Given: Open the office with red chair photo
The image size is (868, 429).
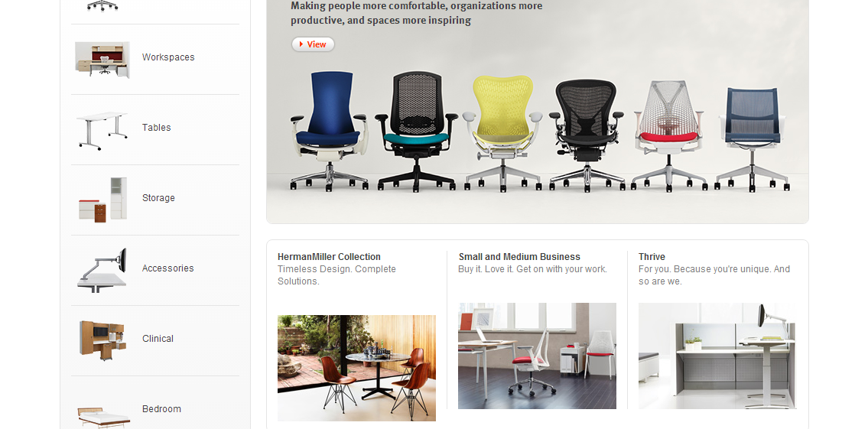Looking at the screenshot, I should tap(537, 356).
